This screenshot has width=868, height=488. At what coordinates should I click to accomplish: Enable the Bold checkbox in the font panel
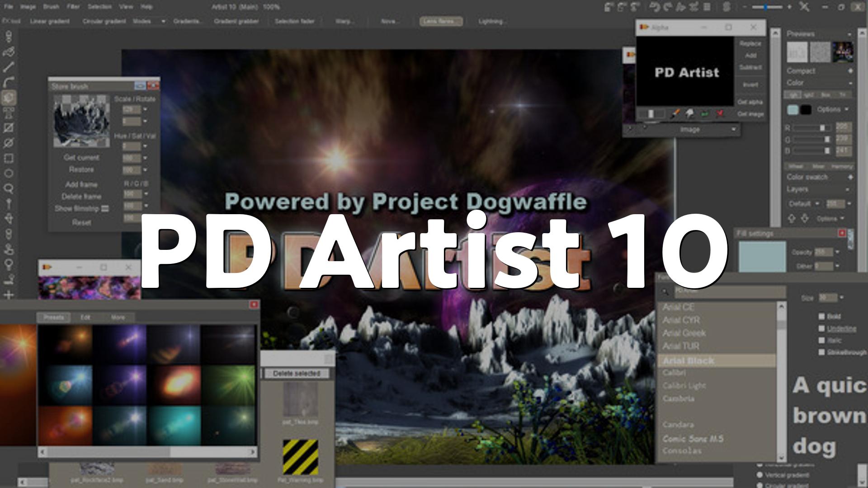[822, 316]
